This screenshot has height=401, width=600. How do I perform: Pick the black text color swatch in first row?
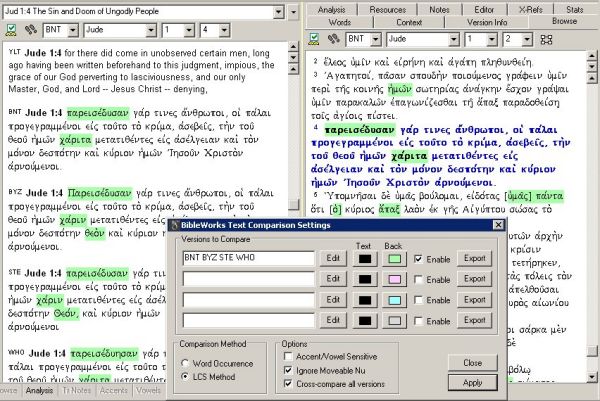pos(365,259)
